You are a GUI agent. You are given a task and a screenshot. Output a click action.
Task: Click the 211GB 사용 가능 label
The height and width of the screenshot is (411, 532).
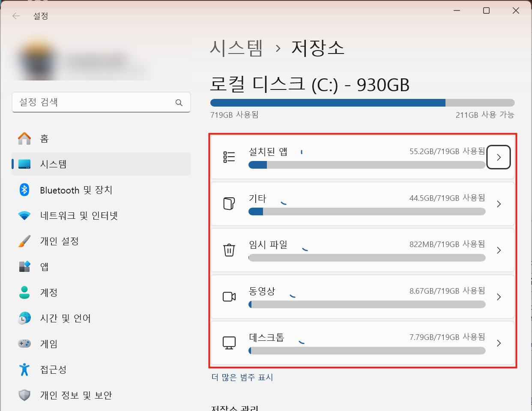pyautogui.click(x=485, y=115)
